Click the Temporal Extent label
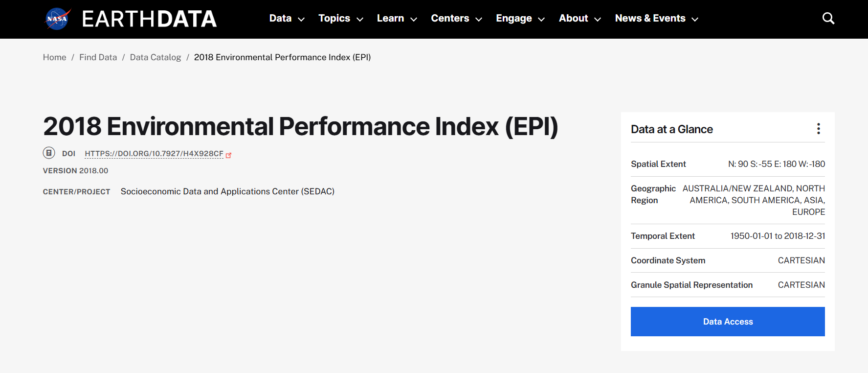868x373 pixels. point(663,236)
